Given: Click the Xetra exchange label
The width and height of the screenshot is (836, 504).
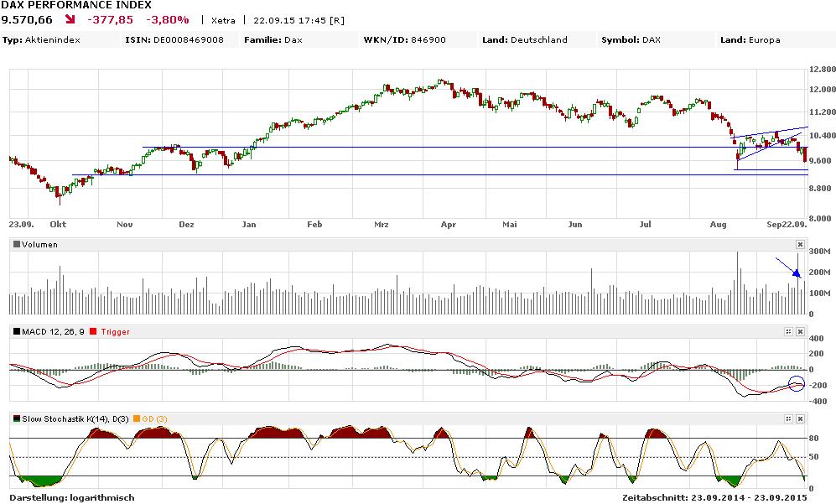Looking at the screenshot, I should [223, 20].
